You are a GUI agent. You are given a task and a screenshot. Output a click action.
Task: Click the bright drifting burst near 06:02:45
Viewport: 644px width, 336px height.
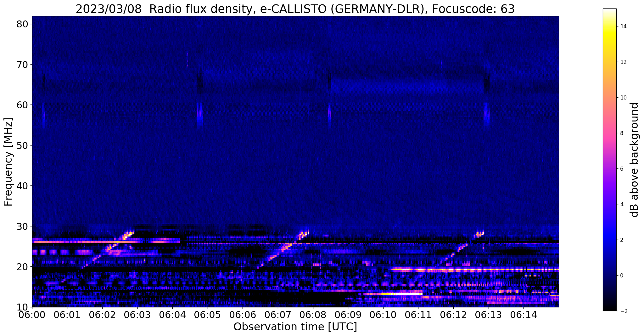pyautogui.click(x=127, y=235)
